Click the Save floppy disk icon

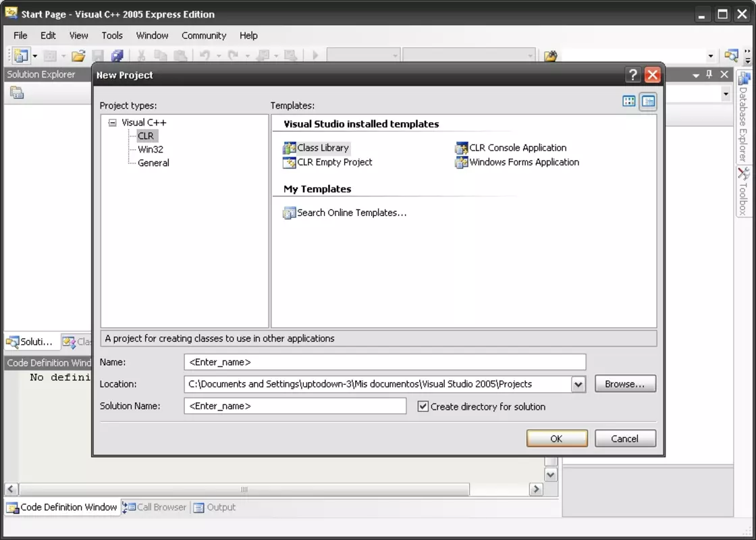(98, 56)
